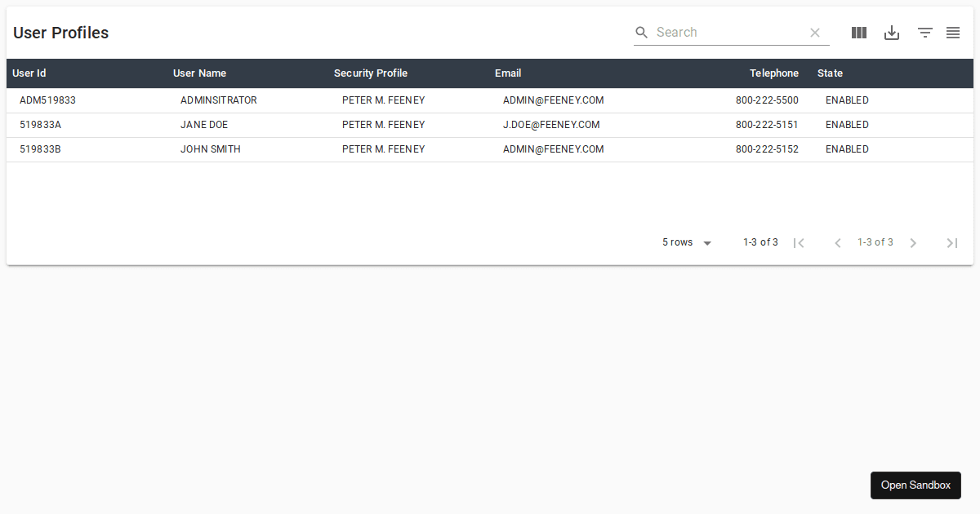Clear the search field using the X icon

tap(814, 32)
